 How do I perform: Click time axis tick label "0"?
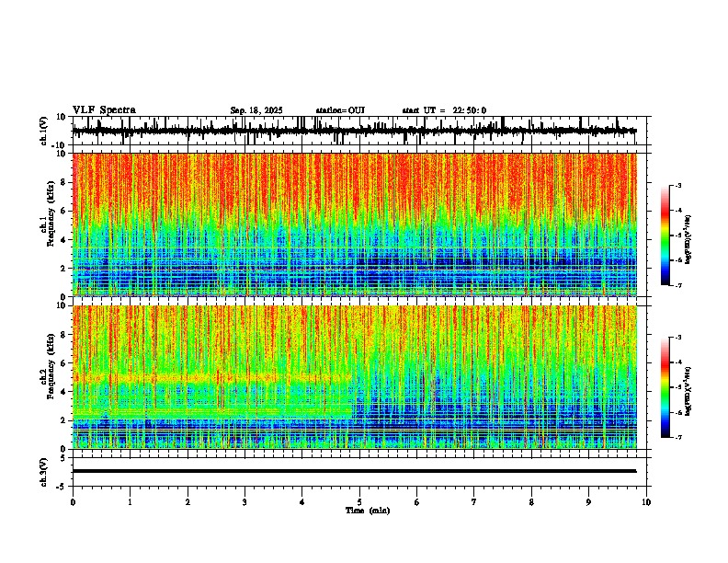pos(73,502)
